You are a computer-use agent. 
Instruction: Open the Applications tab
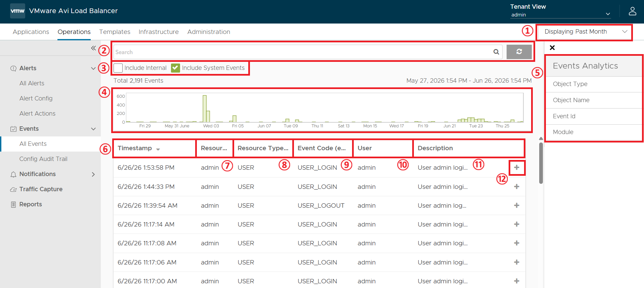click(31, 32)
